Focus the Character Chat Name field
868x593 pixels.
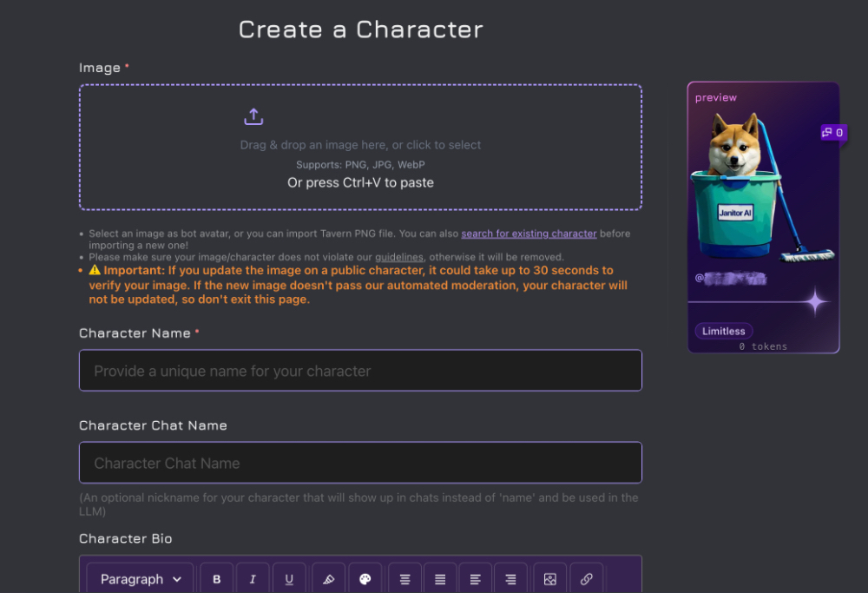[x=360, y=463]
